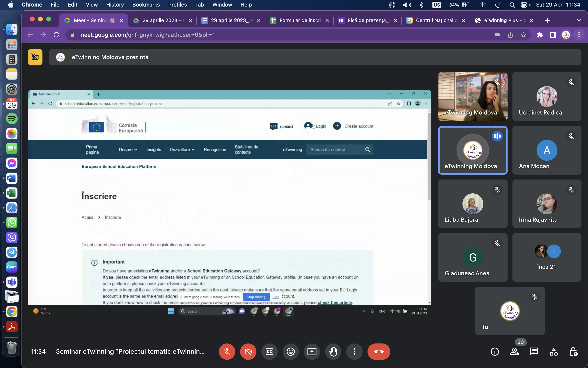Expand Dezvoltare menu in shared page
The image size is (588, 368).
[x=182, y=150]
